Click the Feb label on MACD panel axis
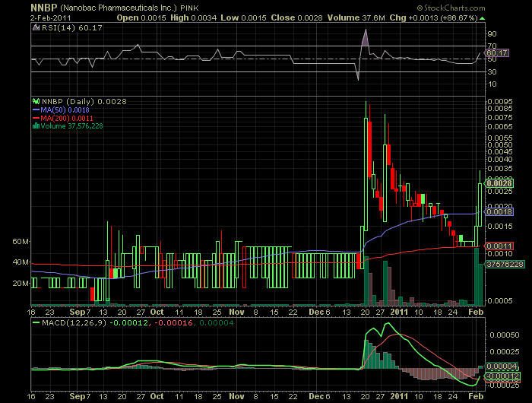The height and width of the screenshot is (403, 532). pos(476,396)
